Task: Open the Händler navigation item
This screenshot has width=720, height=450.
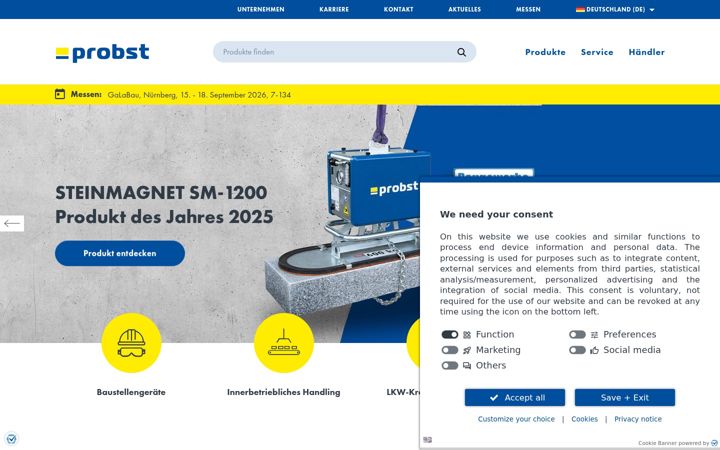Action: [647, 52]
